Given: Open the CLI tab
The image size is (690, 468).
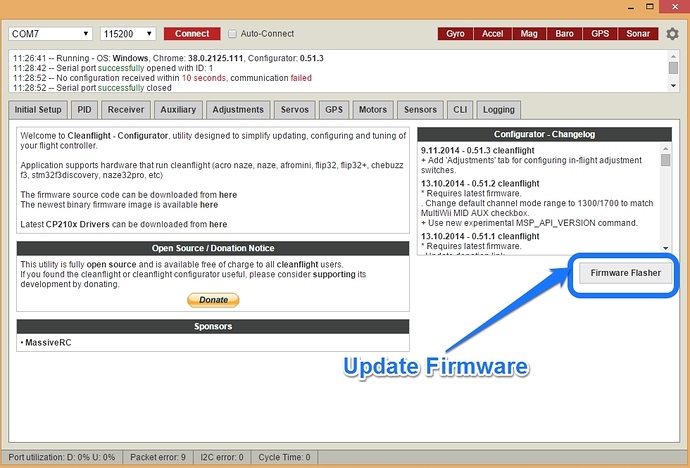Looking at the screenshot, I should coord(460,110).
